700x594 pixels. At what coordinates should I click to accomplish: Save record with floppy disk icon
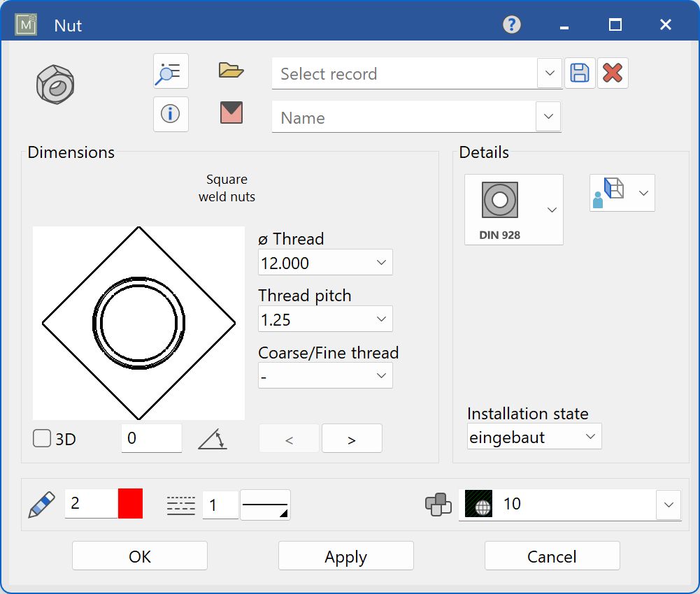(x=580, y=73)
